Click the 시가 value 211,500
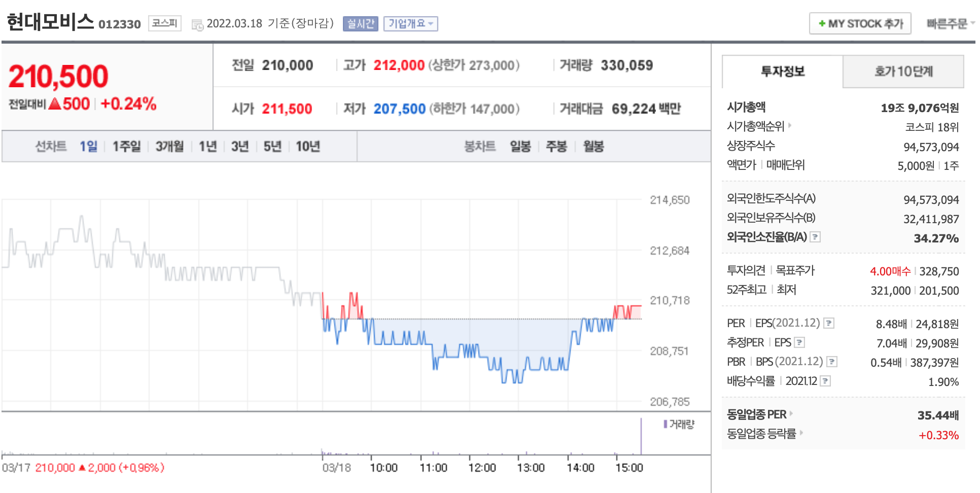Screen dimensions: 980x493 pyautogui.click(x=287, y=109)
